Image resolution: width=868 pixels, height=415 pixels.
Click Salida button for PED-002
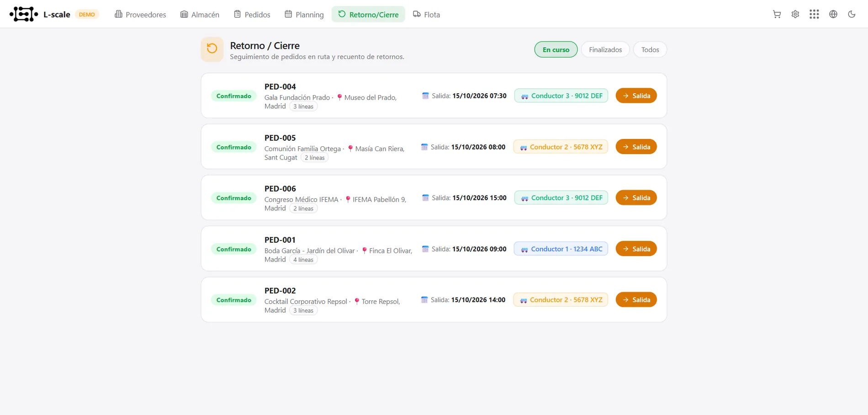[636, 299]
